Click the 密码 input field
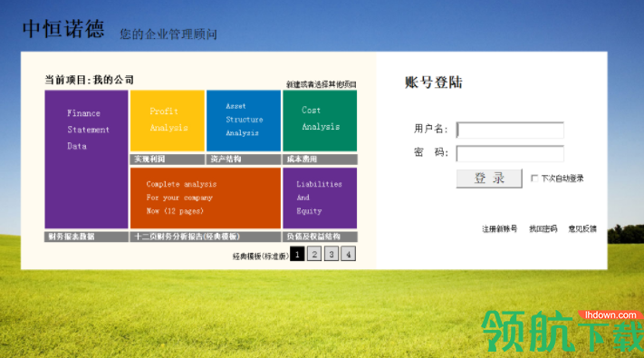The image size is (644, 358). [510, 153]
